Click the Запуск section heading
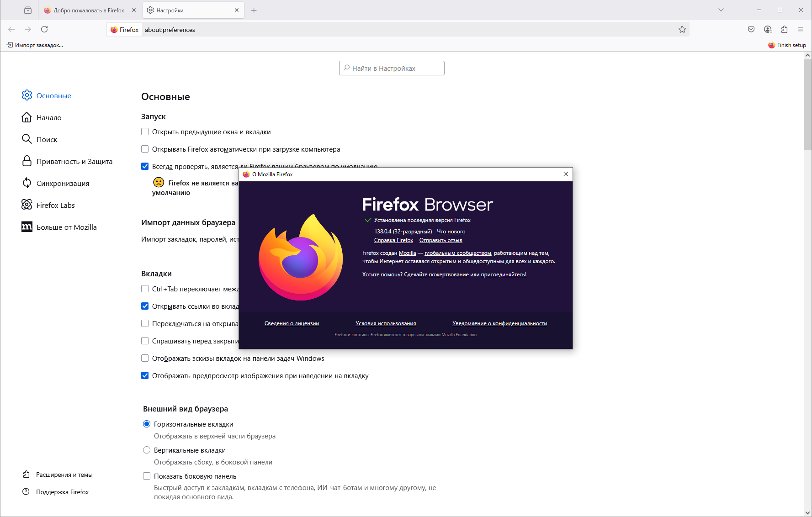This screenshot has height=517, width=812. coord(154,116)
